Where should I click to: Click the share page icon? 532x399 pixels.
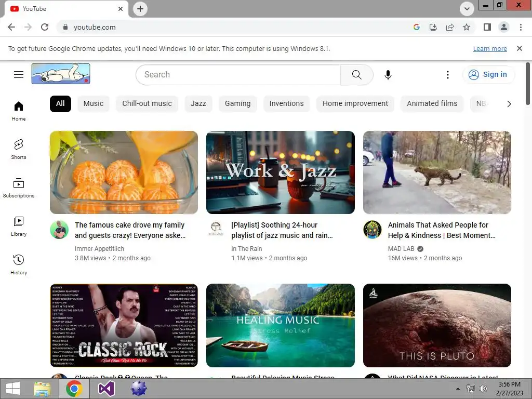(x=450, y=27)
